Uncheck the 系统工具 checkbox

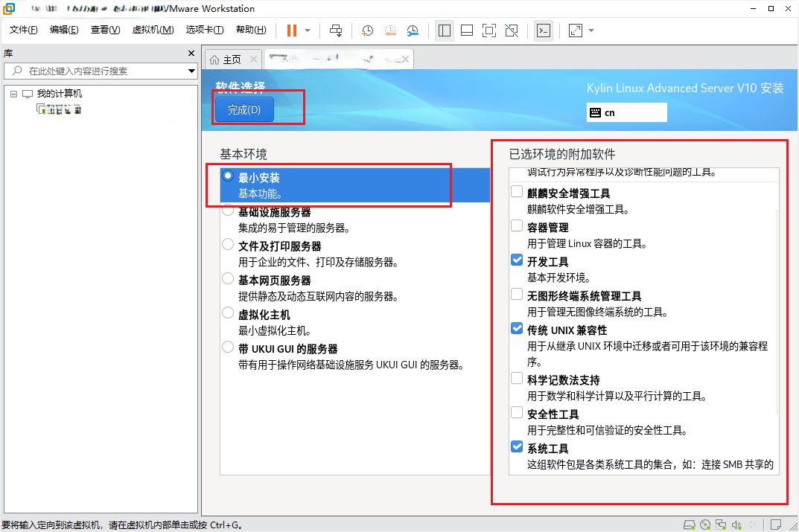coord(517,446)
